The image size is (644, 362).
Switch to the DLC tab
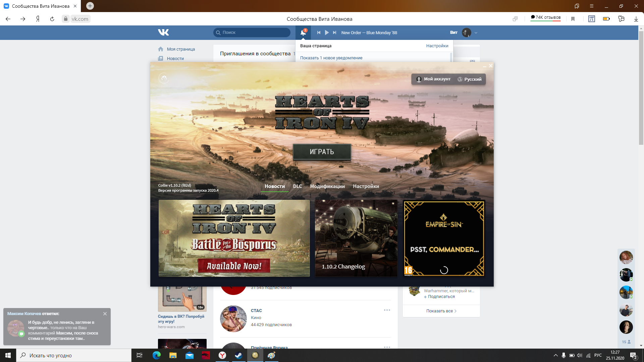pyautogui.click(x=298, y=186)
